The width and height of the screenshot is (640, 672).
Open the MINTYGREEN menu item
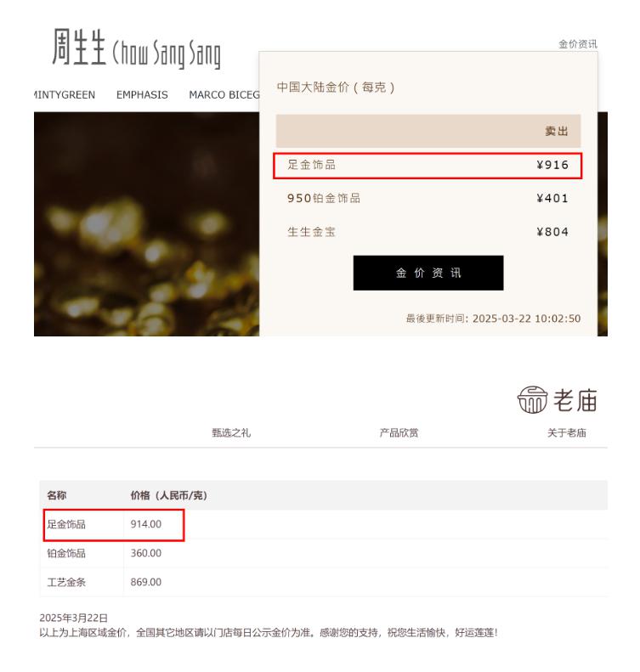click(x=65, y=94)
